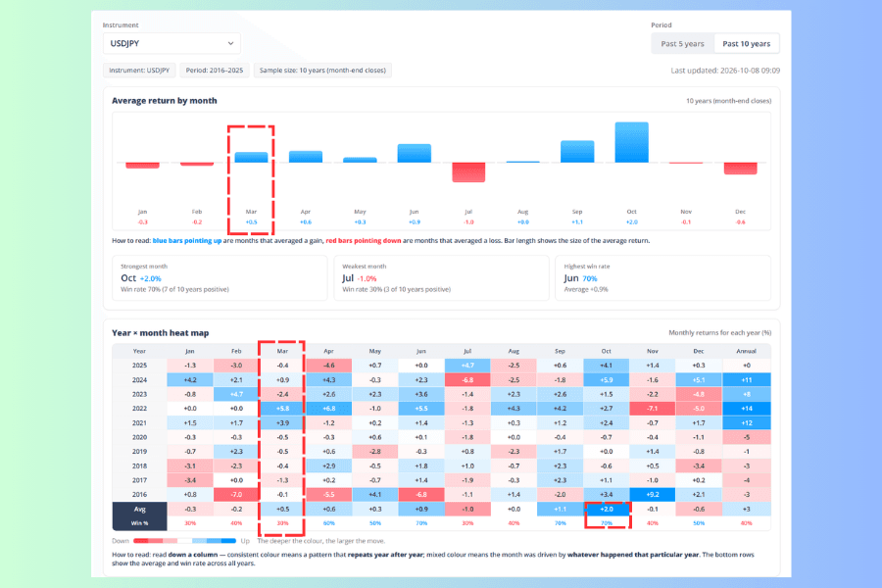Select the June bar in the return chart

[414, 153]
